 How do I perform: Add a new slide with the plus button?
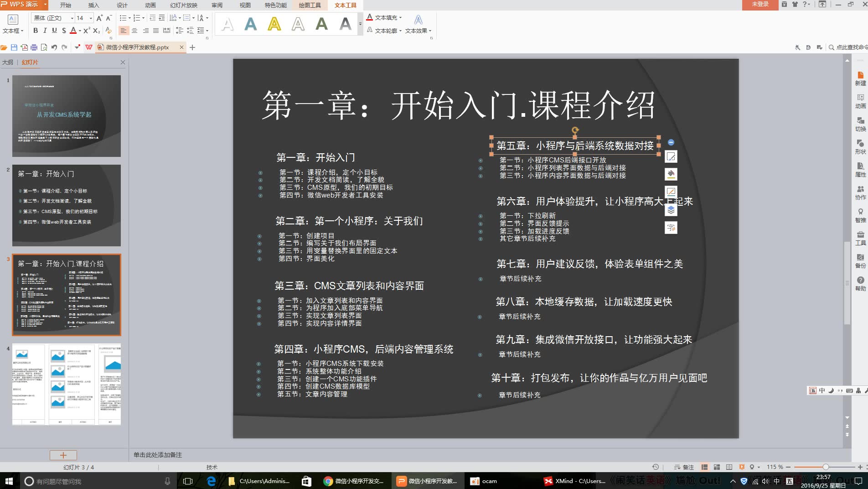tap(64, 455)
